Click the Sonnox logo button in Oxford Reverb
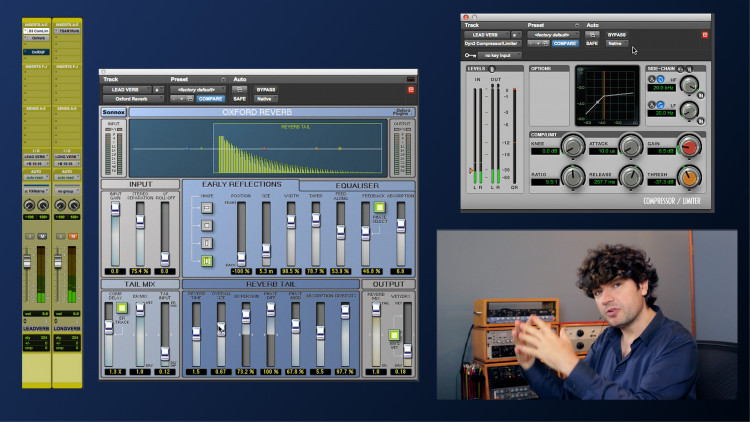The image size is (750, 422). click(114, 112)
